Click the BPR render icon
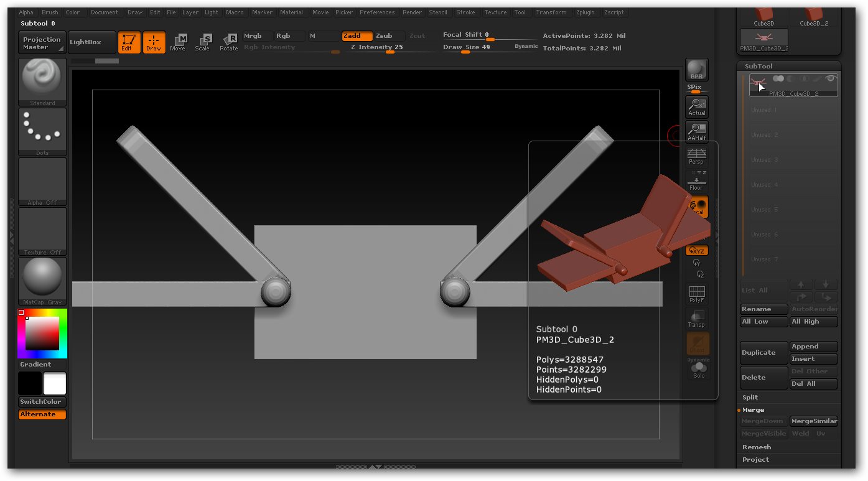The width and height of the screenshot is (868, 481). 697,70
